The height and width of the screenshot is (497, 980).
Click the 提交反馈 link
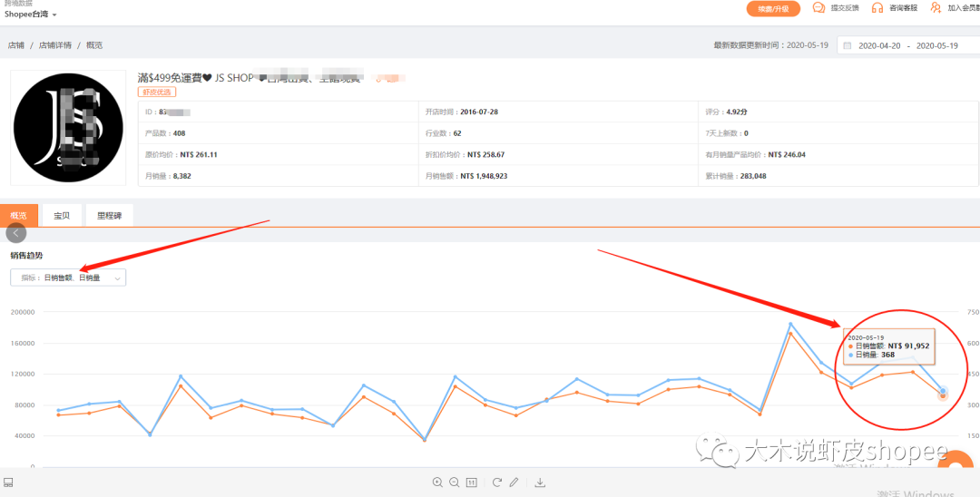(x=845, y=8)
